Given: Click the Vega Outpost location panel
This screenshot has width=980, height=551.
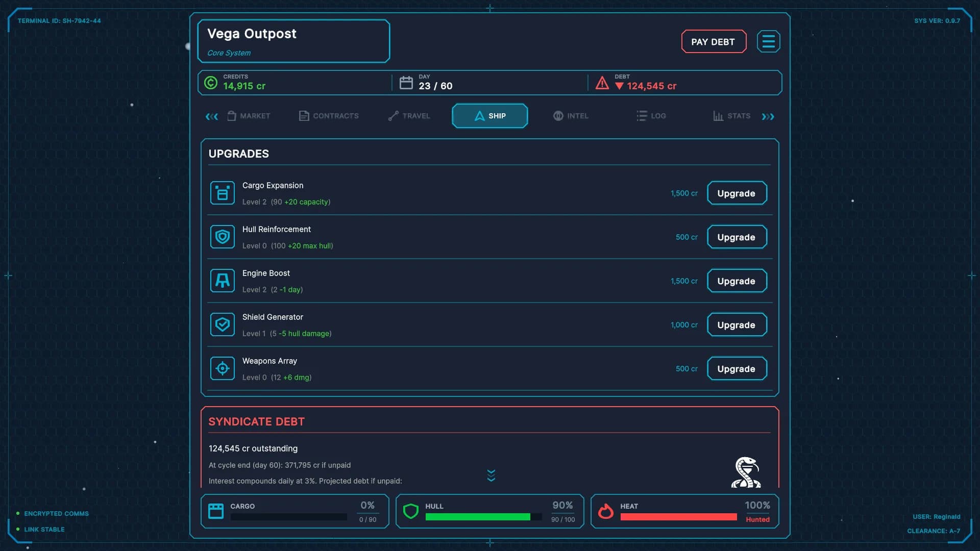Looking at the screenshot, I should point(293,41).
